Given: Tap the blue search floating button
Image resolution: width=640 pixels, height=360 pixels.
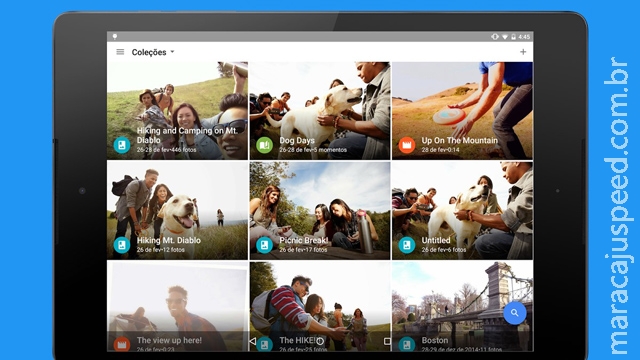Looking at the screenshot, I should click(x=515, y=313).
